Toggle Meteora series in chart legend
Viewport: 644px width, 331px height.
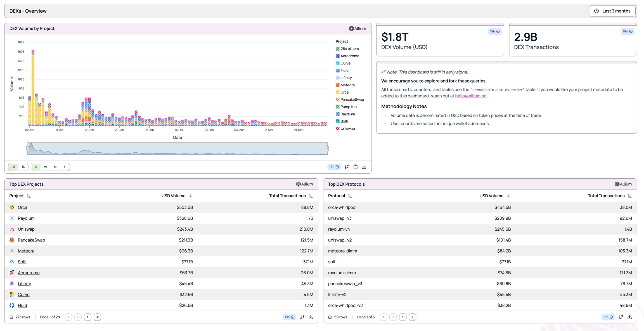click(345, 85)
